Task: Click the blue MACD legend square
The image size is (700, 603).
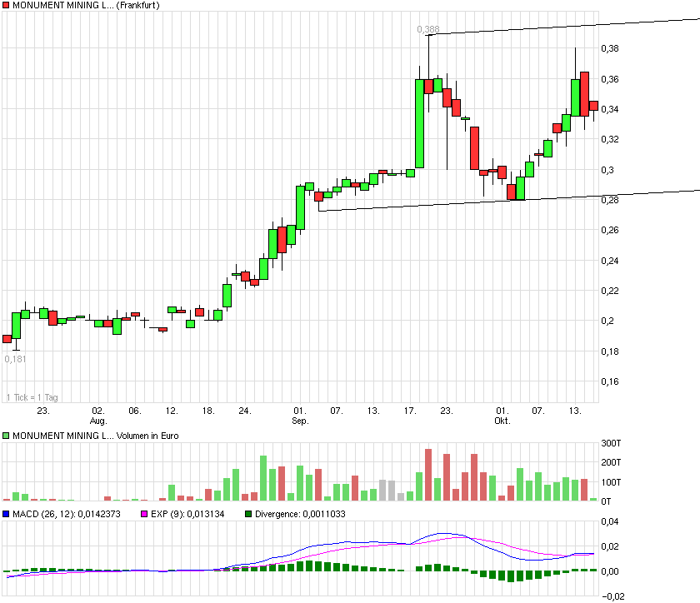Action: [x=6, y=514]
